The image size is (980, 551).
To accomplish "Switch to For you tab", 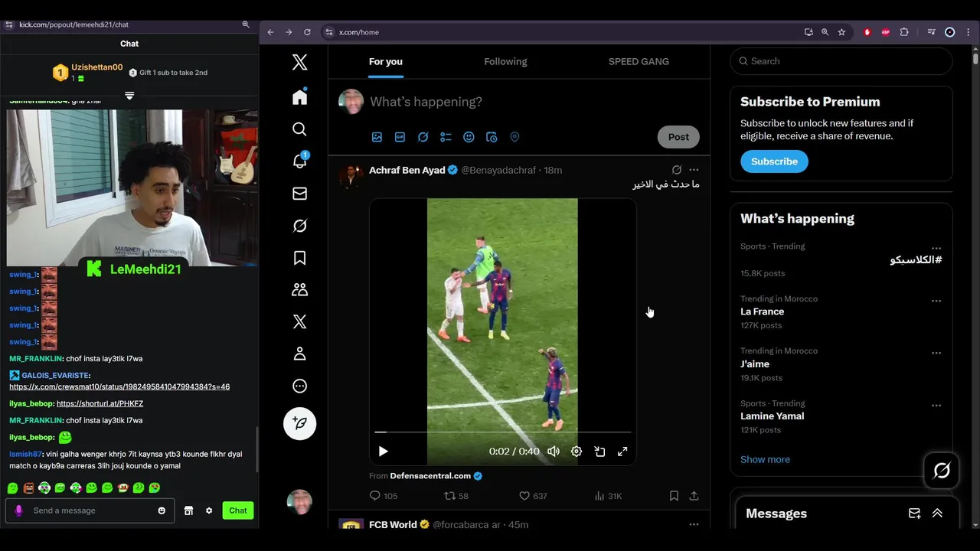I will 385,61.
